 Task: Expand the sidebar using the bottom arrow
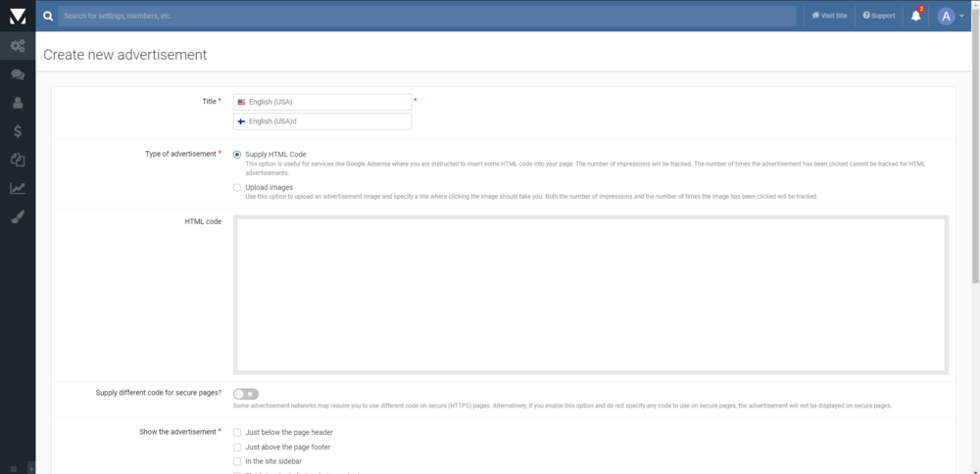[29, 468]
